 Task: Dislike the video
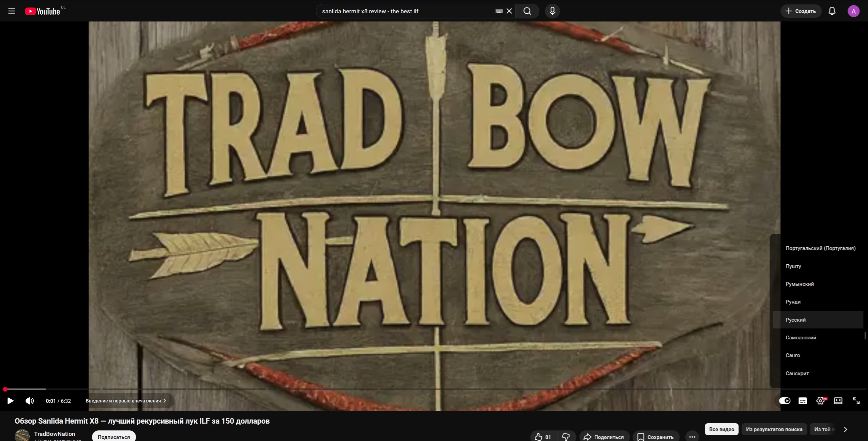point(566,437)
